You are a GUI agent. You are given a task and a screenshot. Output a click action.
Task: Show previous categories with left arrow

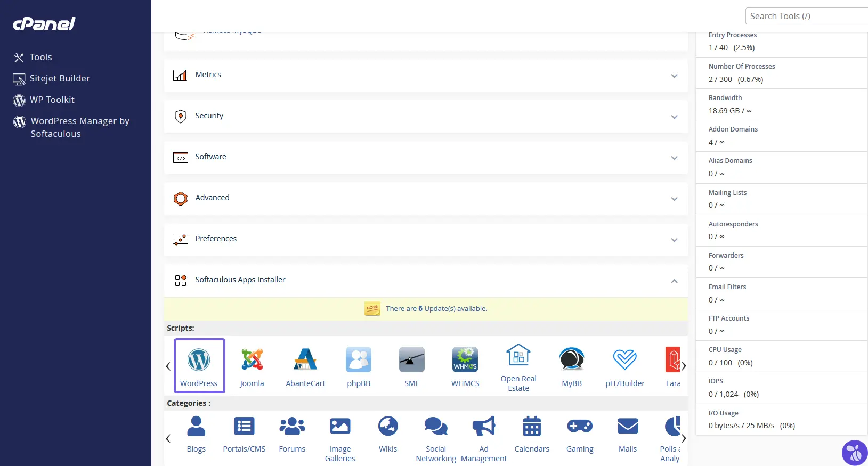[168, 438]
